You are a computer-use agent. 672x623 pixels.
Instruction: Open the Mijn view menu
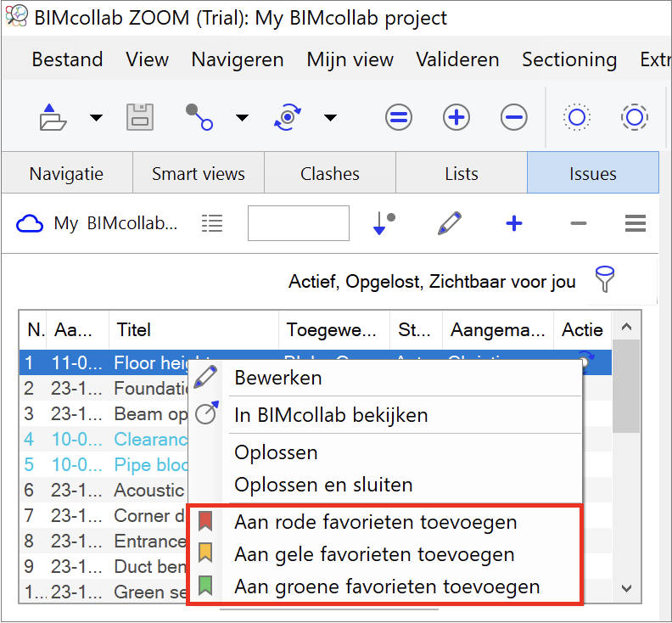click(350, 59)
